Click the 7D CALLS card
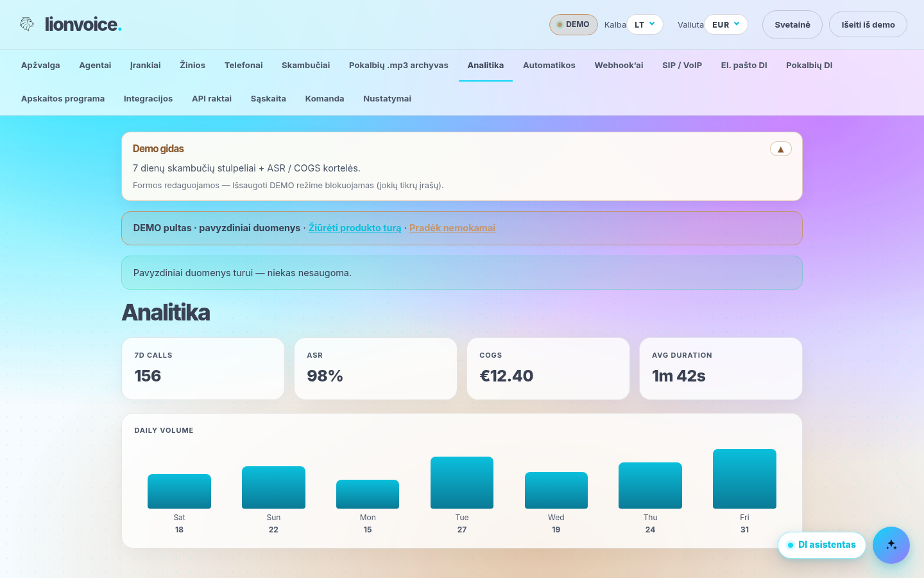The height and width of the screenshot is (578, 924). pos(203,369)
